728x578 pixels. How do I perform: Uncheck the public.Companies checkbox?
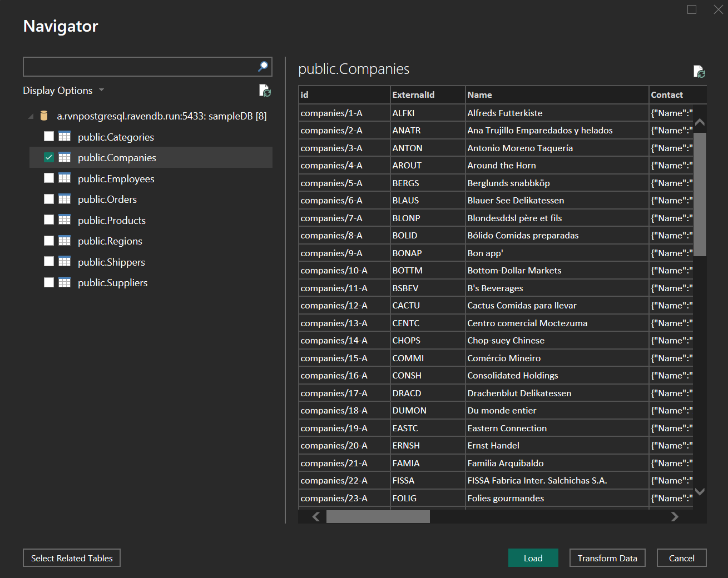pyautogui.click(x=49, y=157)
